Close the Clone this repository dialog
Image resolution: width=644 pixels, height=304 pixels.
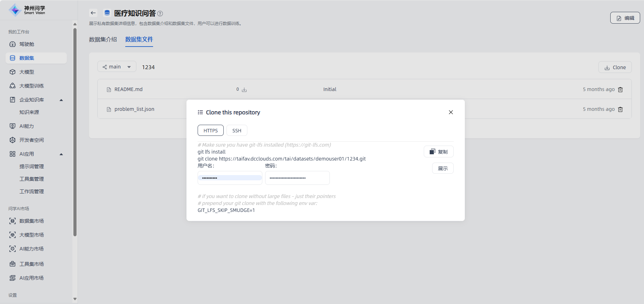[451, 112]
